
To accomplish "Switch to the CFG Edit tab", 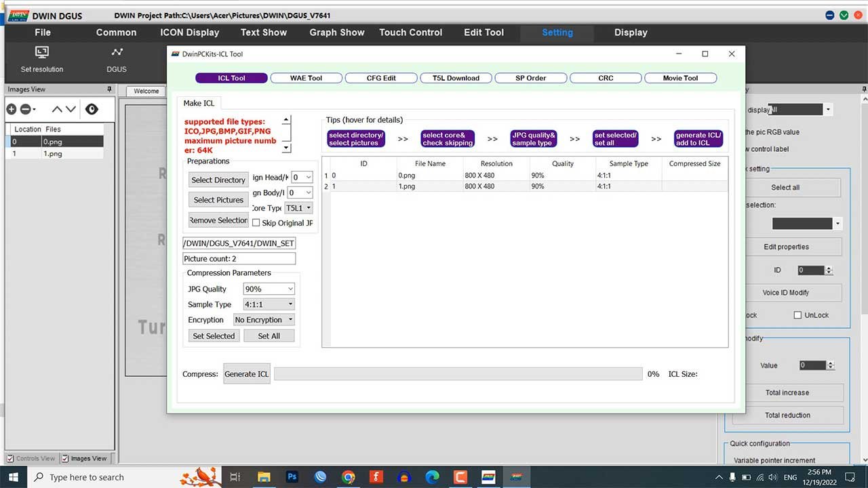I will click(381, 78).
